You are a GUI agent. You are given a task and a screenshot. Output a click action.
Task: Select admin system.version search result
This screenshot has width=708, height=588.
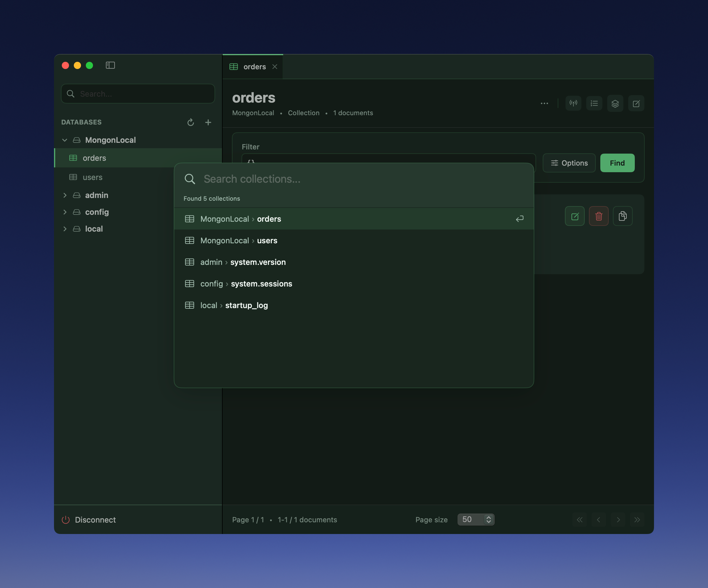point(243,262)
